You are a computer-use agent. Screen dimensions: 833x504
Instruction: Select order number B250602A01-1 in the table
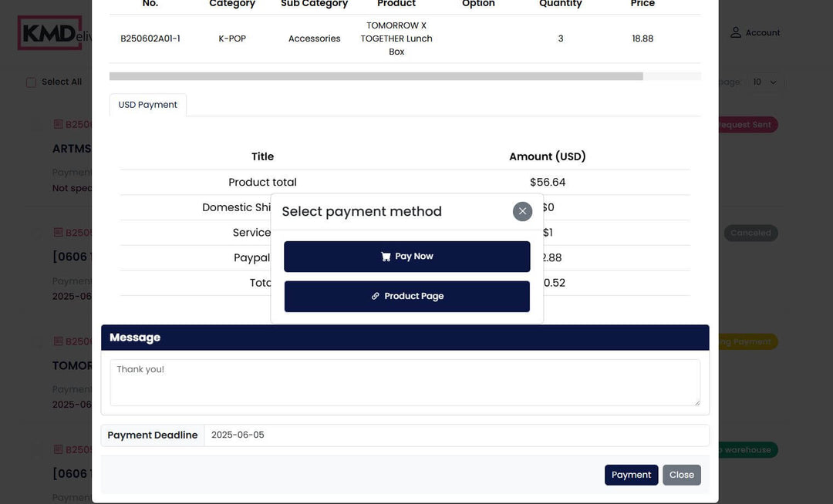click(150, 39)
